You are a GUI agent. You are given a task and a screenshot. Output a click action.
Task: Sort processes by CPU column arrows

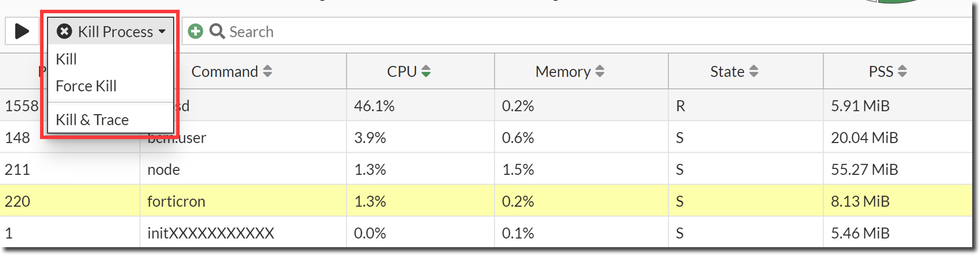coord(426,71)
